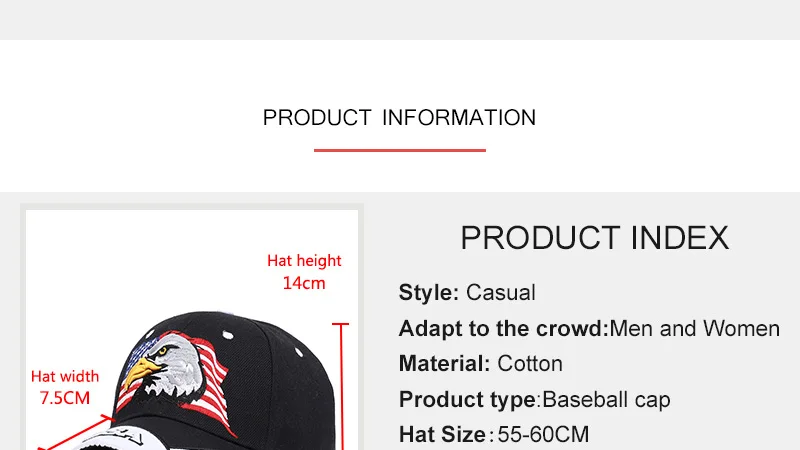Click the 55-60CM size value
This screenshot has height=450, width=800.
pos(543,435)
